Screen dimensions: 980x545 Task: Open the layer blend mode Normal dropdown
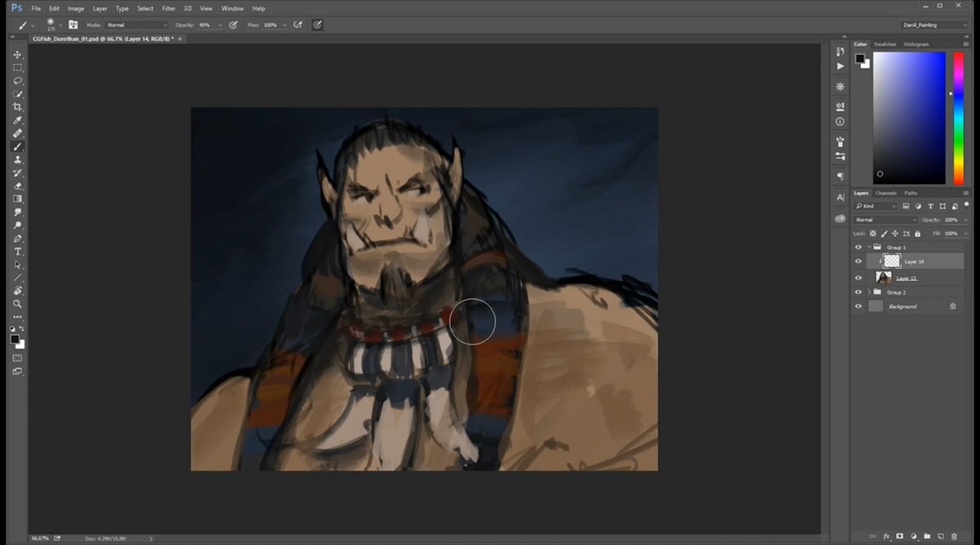(x=886, y=220)
